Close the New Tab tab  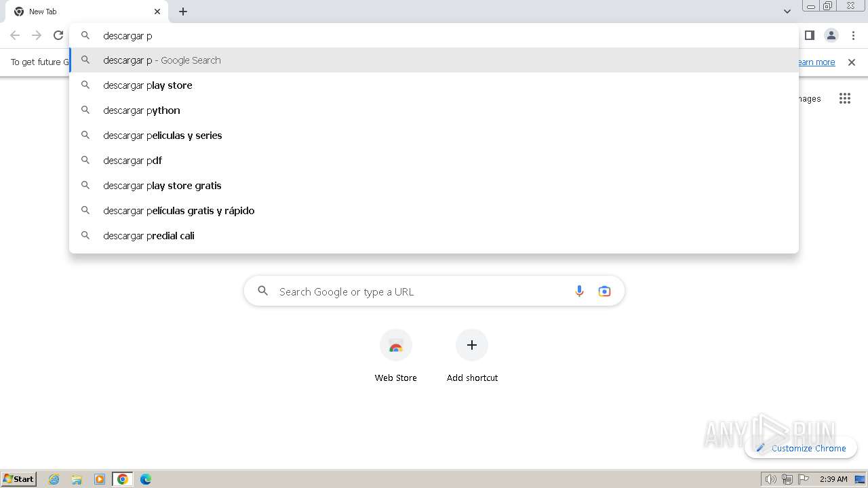(x=157, y=12)
